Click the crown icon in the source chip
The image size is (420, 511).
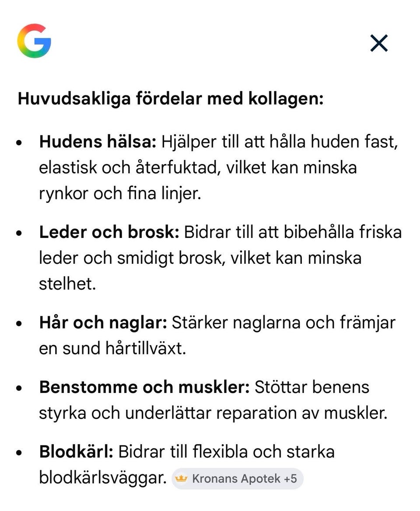click(x=181, y=479)
